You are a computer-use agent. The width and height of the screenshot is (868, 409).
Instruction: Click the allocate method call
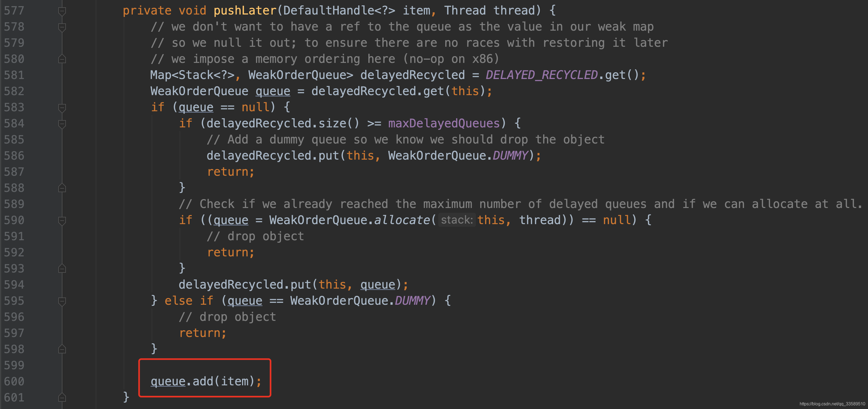click(x=402, y=220)
